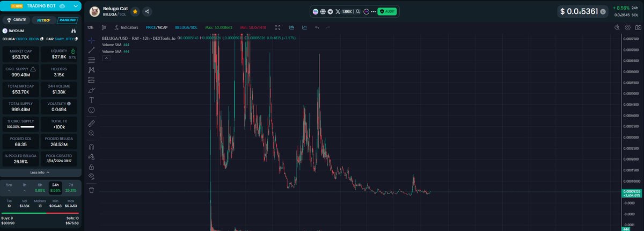Open the emoji icons tool

coord(91,110)
